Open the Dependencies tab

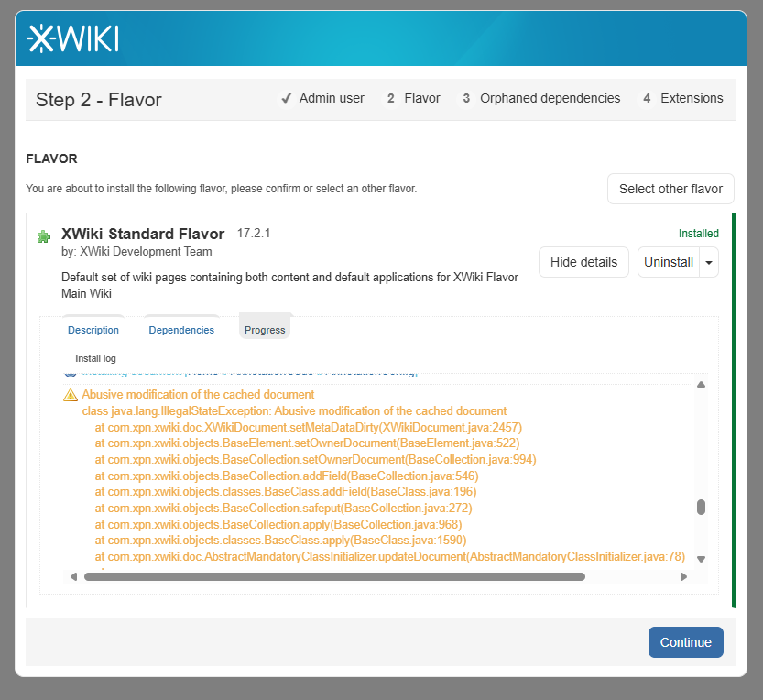[x=181, y=330]
